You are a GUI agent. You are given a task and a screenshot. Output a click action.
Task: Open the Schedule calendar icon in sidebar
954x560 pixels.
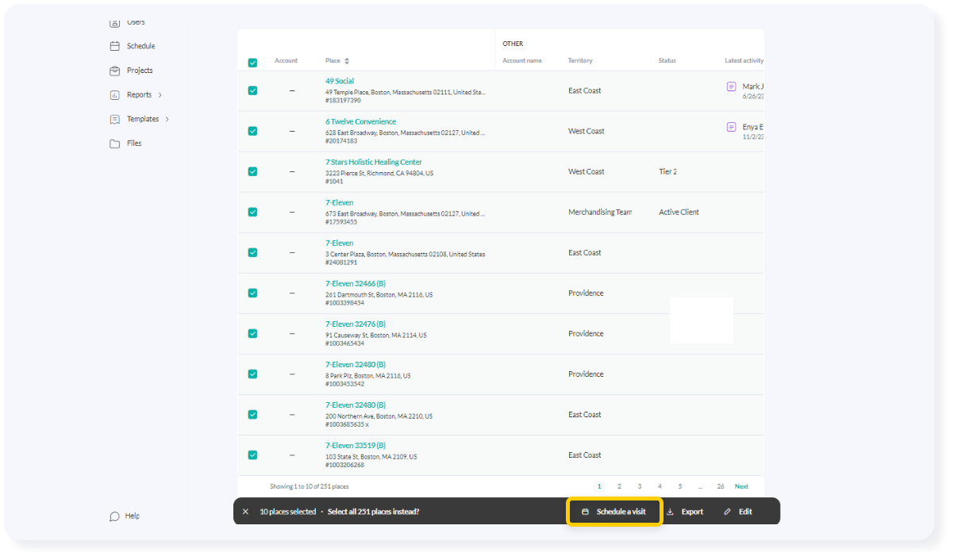(x=113, y=45)
